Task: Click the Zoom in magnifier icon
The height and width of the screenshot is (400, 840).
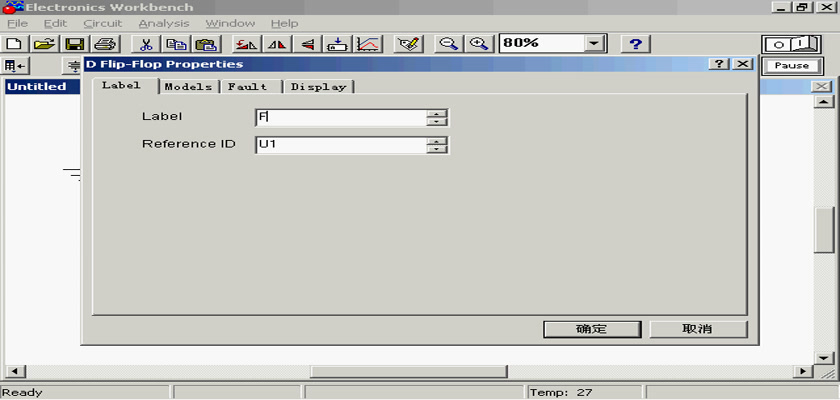Action: click(480, 44)
